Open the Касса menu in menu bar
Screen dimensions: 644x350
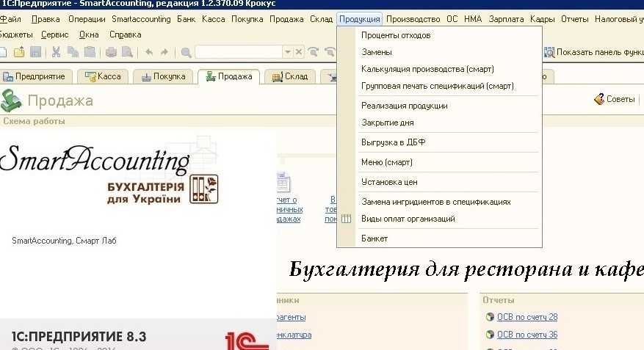click(x=213, y=19)
